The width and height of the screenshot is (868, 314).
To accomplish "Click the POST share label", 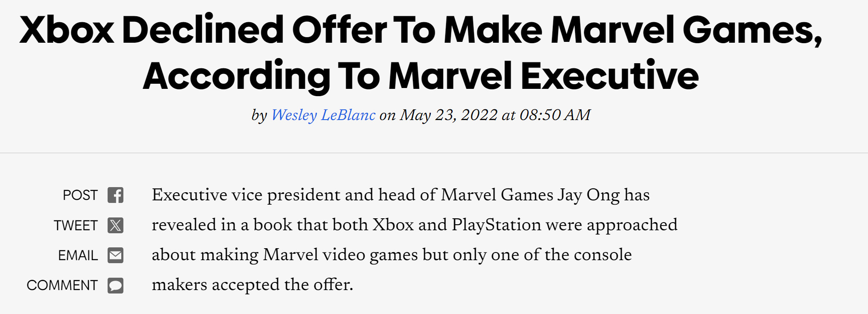I will point(80,195).
